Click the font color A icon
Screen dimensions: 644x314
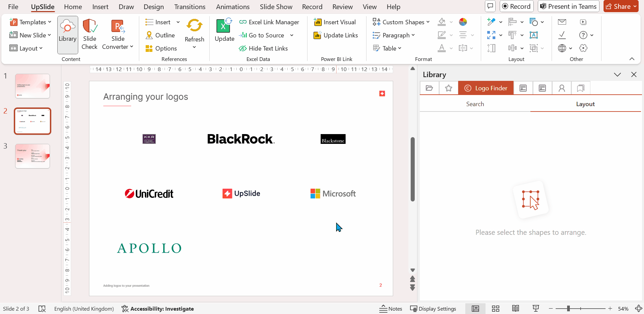(442, 48)
